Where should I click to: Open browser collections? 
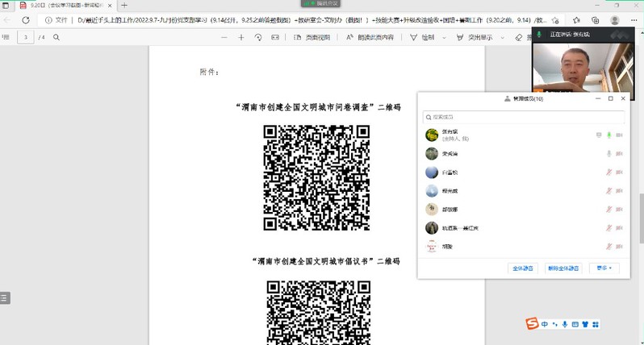point(595,20)
